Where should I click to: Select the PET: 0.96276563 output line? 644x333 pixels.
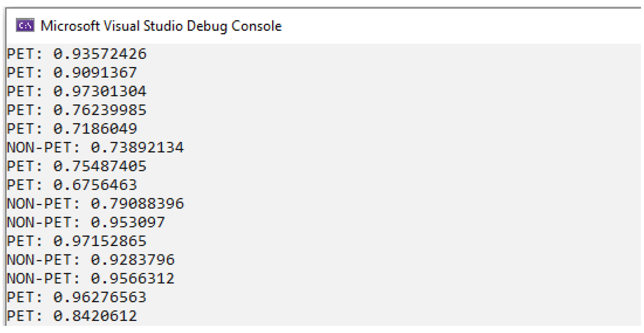(x=77, y=297)
